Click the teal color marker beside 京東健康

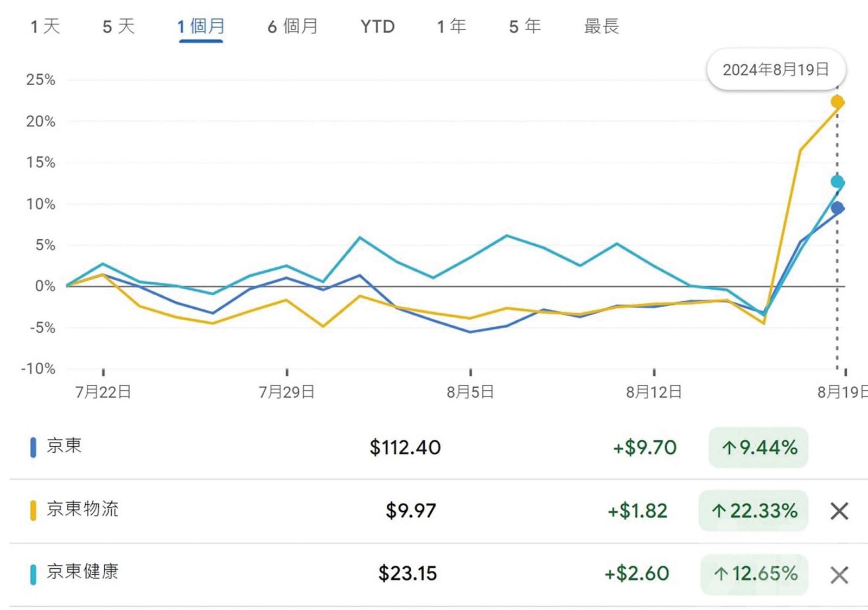pyautogui.click(x=33, y=574)
